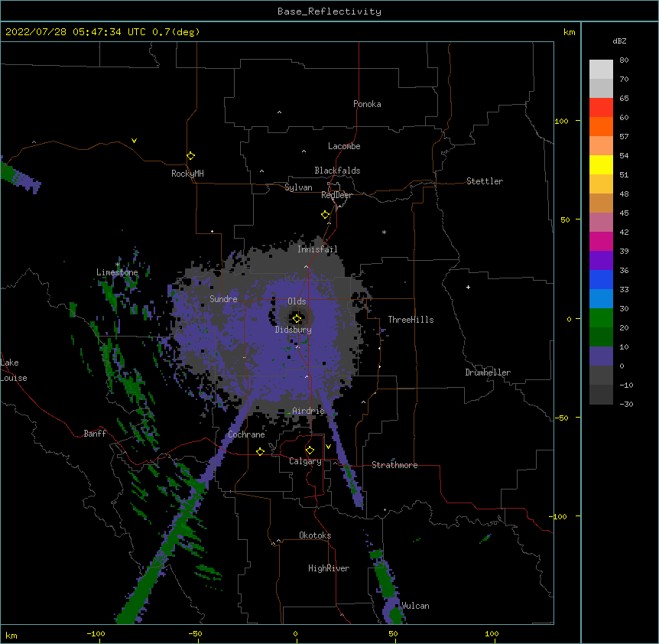Viewport: 659px width, 644px height.
Task: Click the -30 value in the dBZ legend
Action: pos(626,404)
